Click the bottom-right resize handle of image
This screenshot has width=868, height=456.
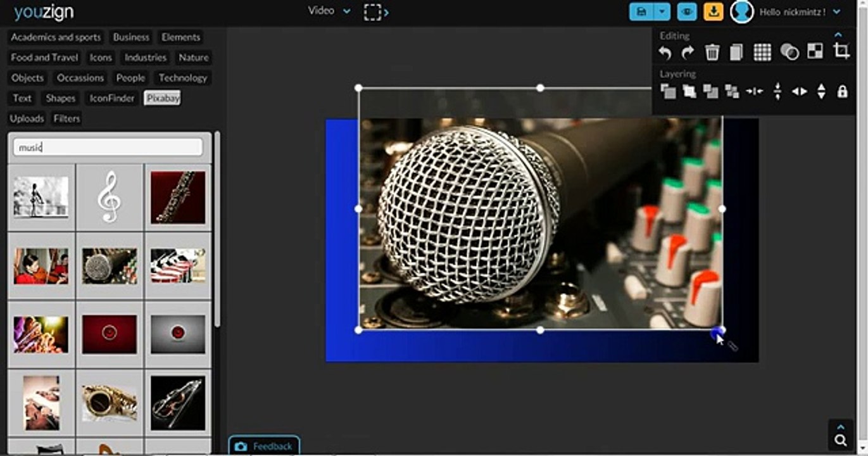click(722, 330)
